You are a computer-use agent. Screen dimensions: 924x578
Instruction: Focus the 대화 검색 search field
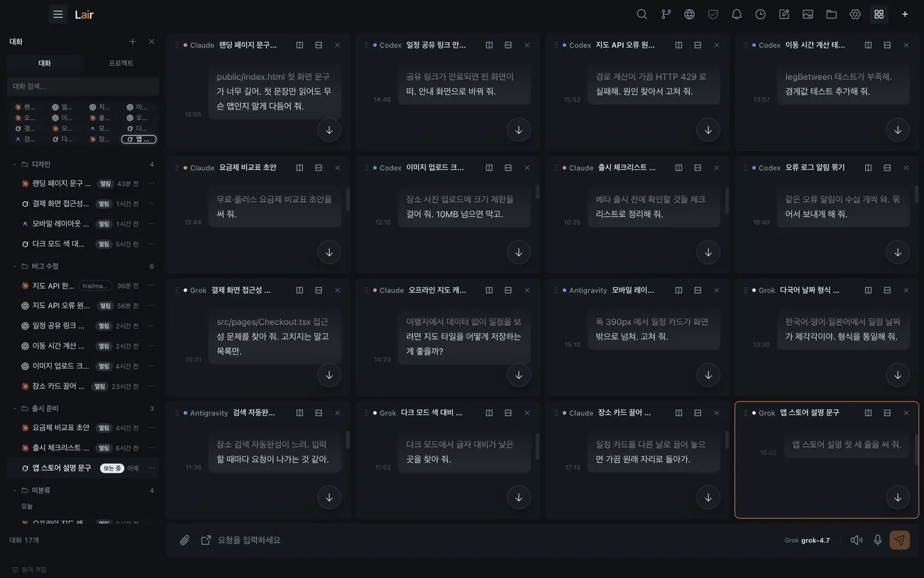(x=83, y=86)
